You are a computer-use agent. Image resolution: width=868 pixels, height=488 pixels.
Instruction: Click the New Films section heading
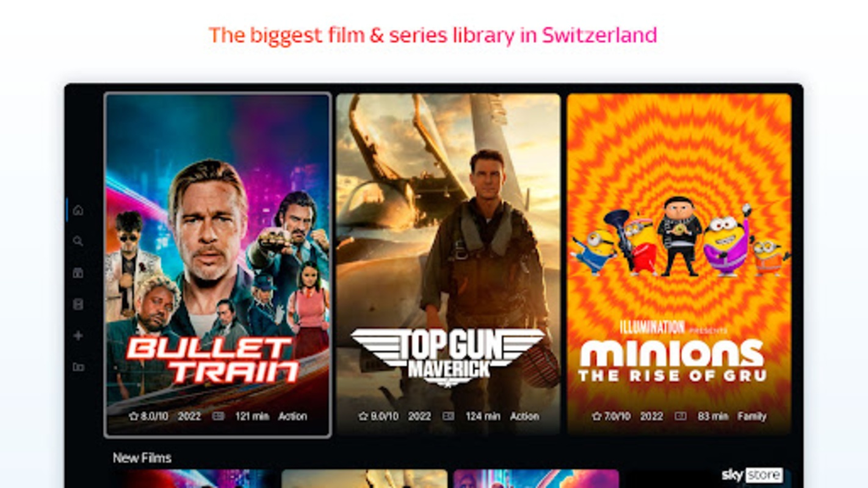[x=142, y=457]
